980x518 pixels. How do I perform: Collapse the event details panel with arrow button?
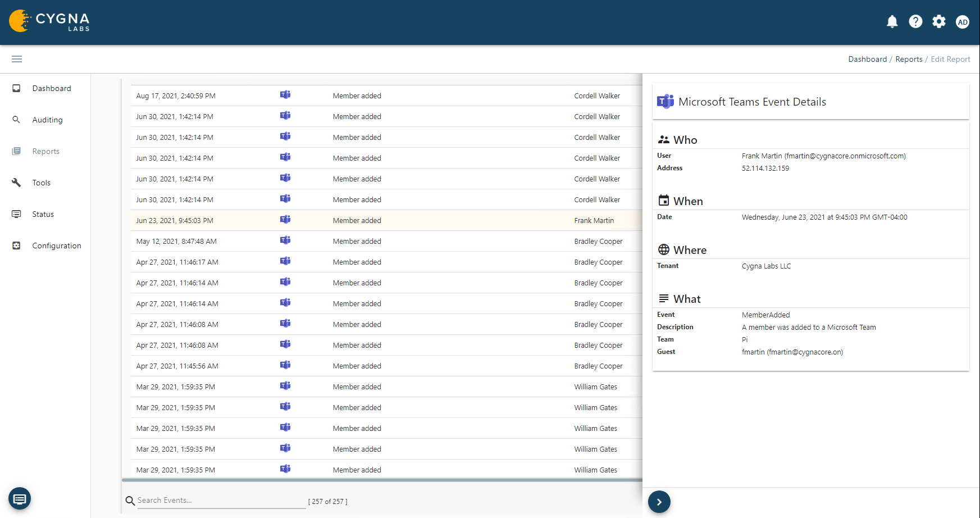[659, 502]
